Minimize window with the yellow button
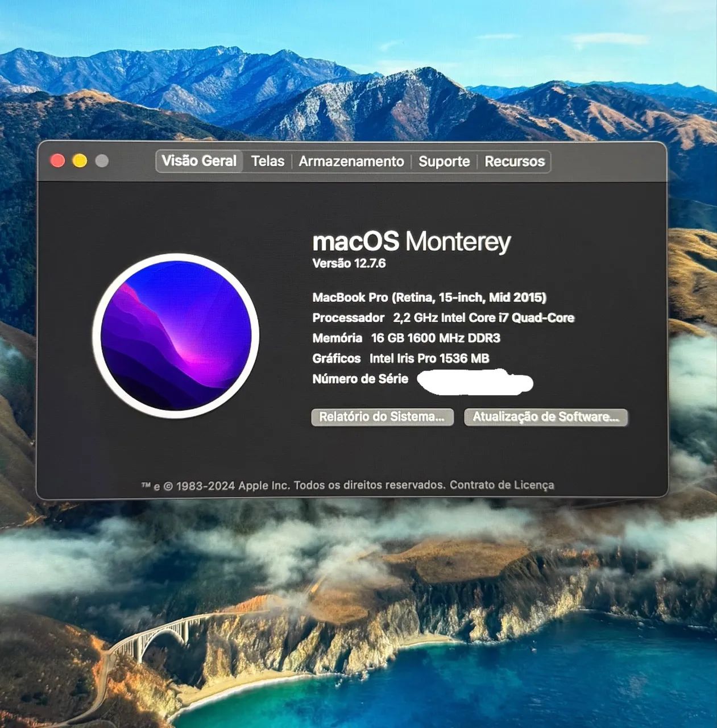Image resolution: width=717 pixels, height=728 pixels. point(80,161)
